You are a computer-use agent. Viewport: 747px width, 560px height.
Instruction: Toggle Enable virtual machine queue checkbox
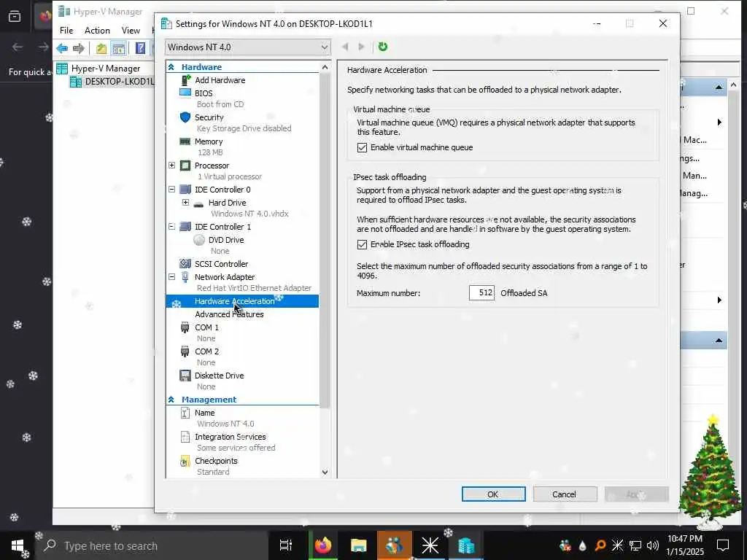point(362,147)
